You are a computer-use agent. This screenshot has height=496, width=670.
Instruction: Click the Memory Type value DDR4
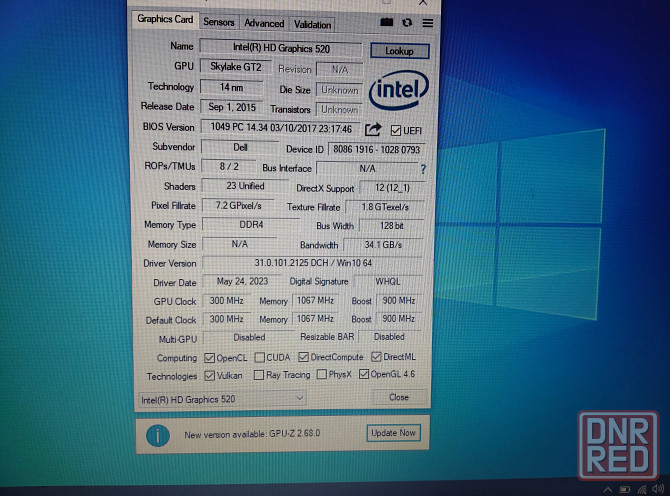(251, 225)
